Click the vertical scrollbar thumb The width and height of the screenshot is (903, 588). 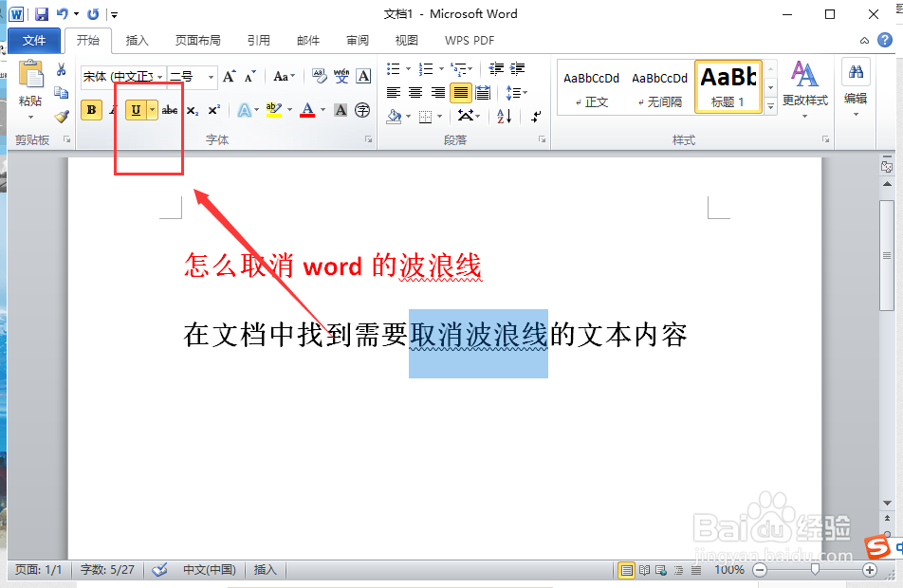tap(887, 256)
